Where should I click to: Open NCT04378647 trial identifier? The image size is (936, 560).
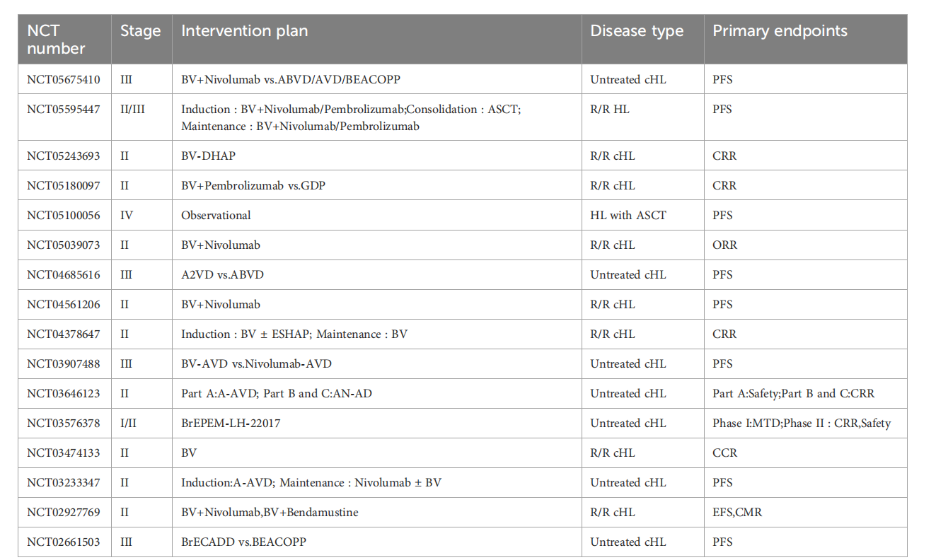64,334
